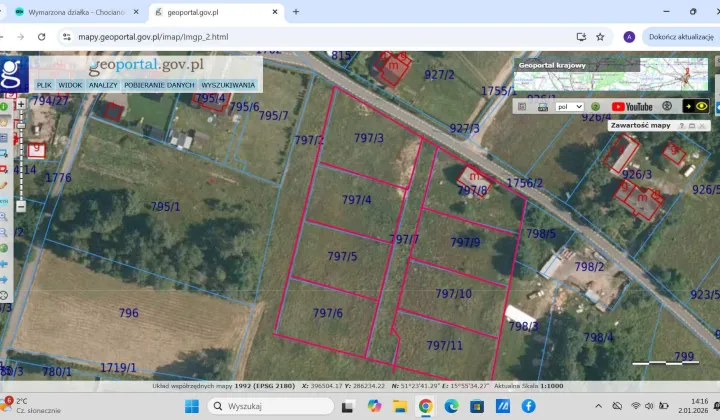Click parcel label 796 on map
This screenshot has height=420, width=720.
point(129,313)
